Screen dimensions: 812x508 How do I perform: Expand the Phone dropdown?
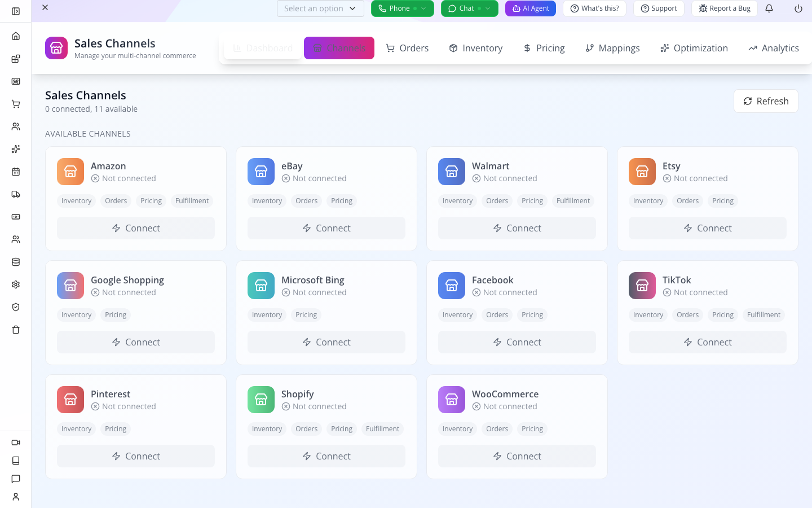(403, 8)
